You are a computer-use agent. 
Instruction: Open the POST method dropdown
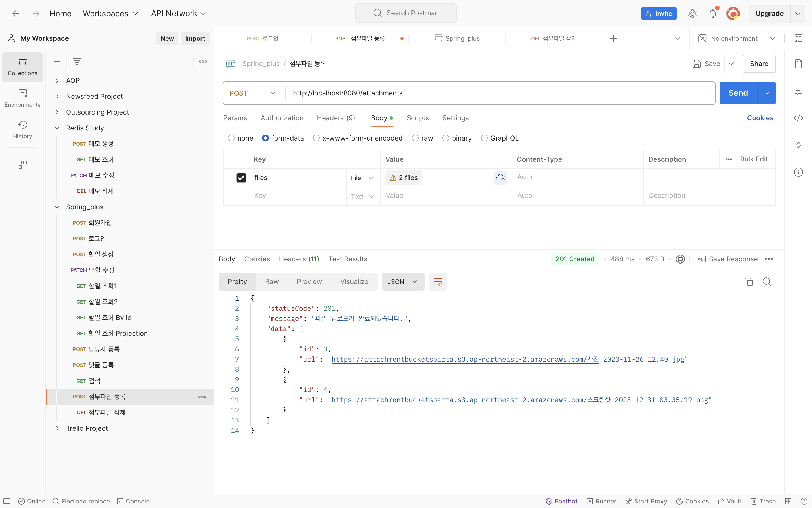[x=253, y=93]
